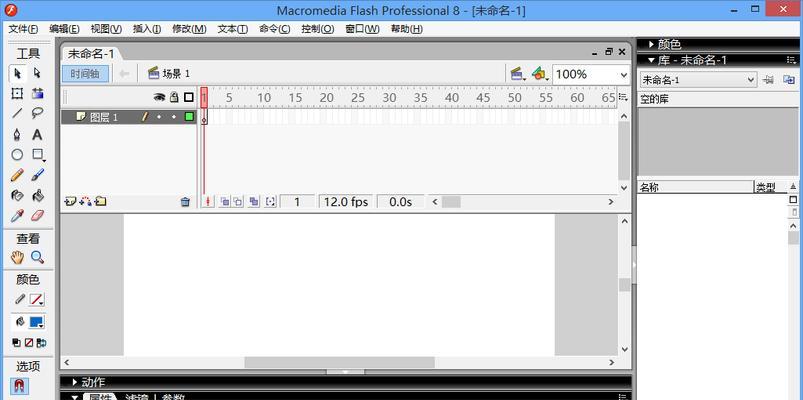The image size is (803, 400).
Task: Select the Eyedropper tool
Action: click(17, 216)
